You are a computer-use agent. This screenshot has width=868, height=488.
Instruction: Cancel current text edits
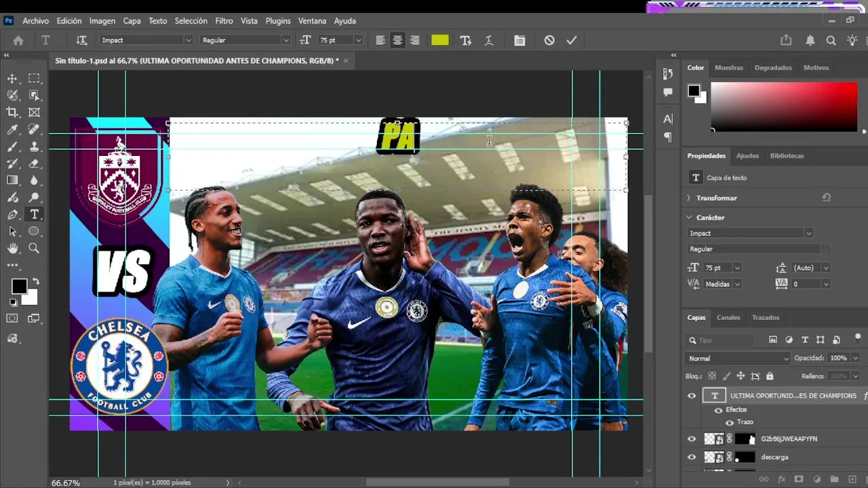click(549, 40)
